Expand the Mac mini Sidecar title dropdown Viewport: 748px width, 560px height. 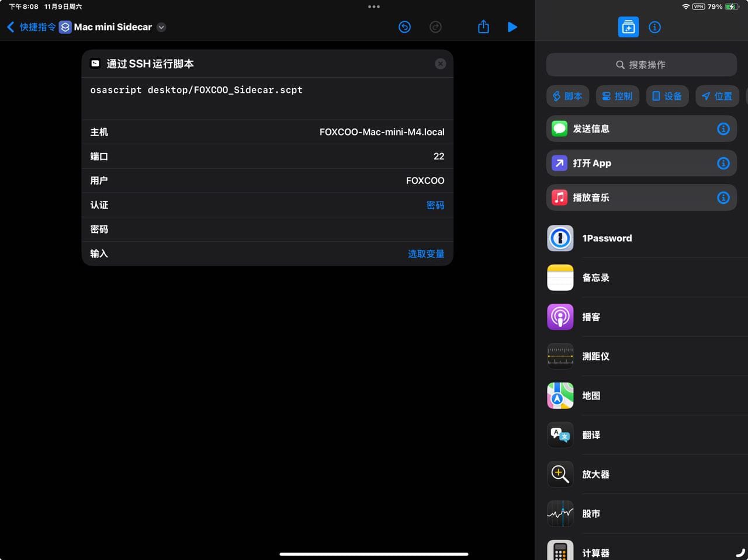161,27
